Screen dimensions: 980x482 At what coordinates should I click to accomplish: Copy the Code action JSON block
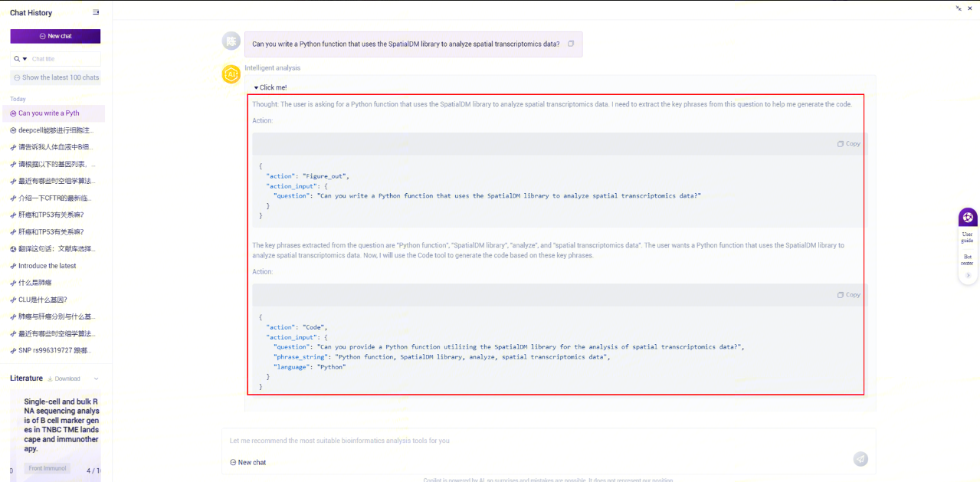point(848,295)
